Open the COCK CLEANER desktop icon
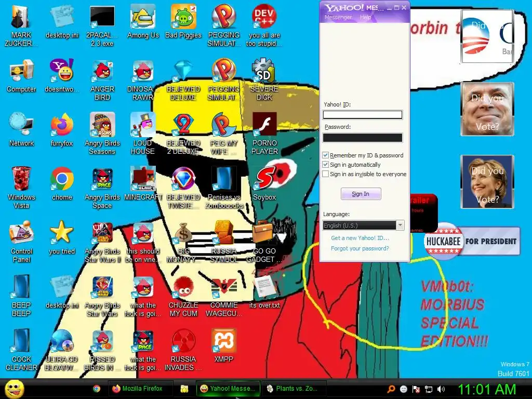 (x=21, y=350)
